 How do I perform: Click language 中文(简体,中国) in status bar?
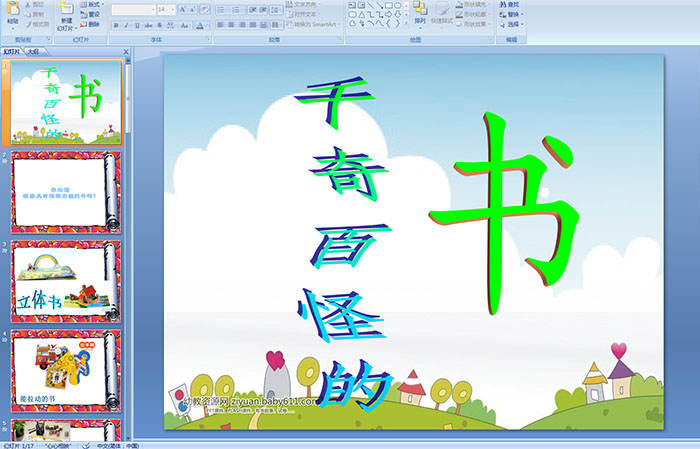point(118,445)
